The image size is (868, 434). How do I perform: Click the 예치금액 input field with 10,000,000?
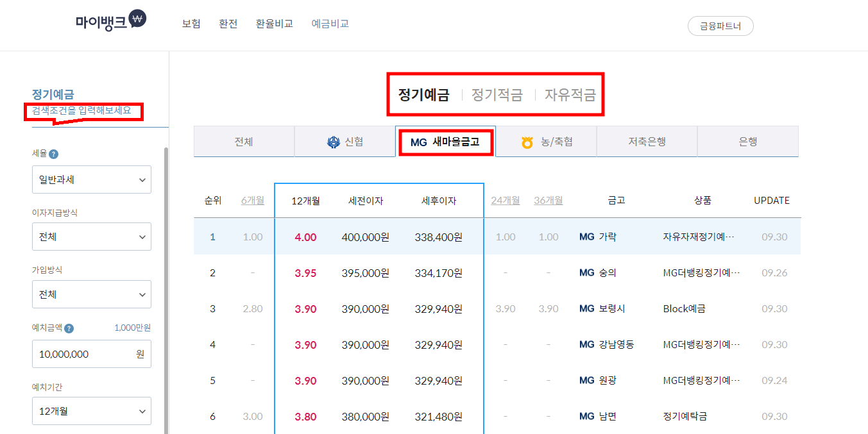(92, 354)
